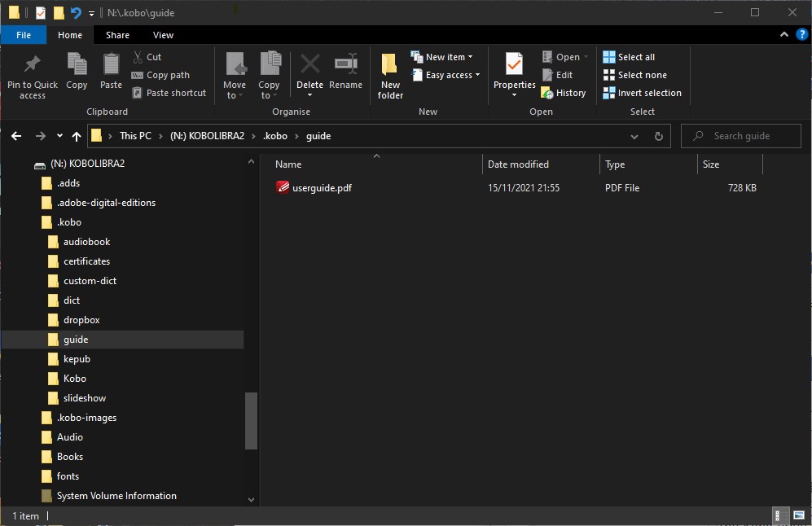The image size is (812, 526).
Task: Click the Paste clipboard icon
Action: [111, 65]
